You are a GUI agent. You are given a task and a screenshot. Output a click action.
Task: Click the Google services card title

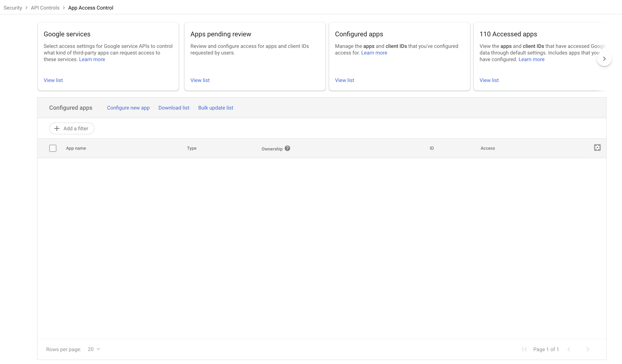pyautogui.click(x=67, y=34)
